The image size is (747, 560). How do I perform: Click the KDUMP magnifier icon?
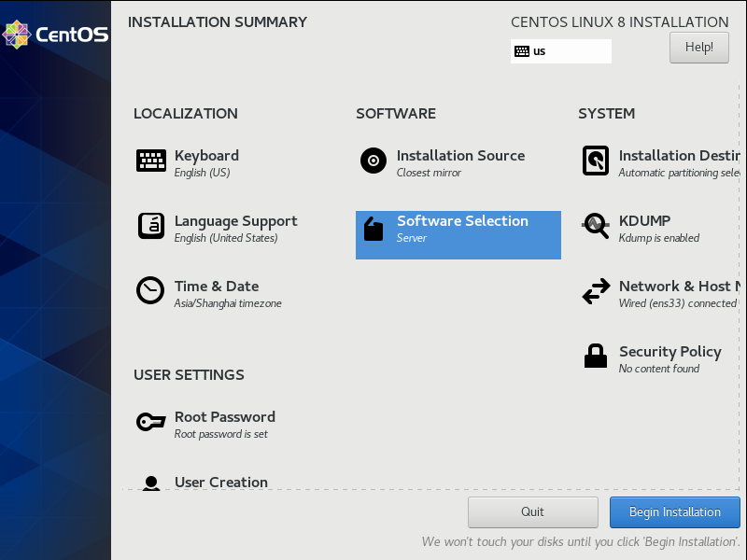(596, 225)
